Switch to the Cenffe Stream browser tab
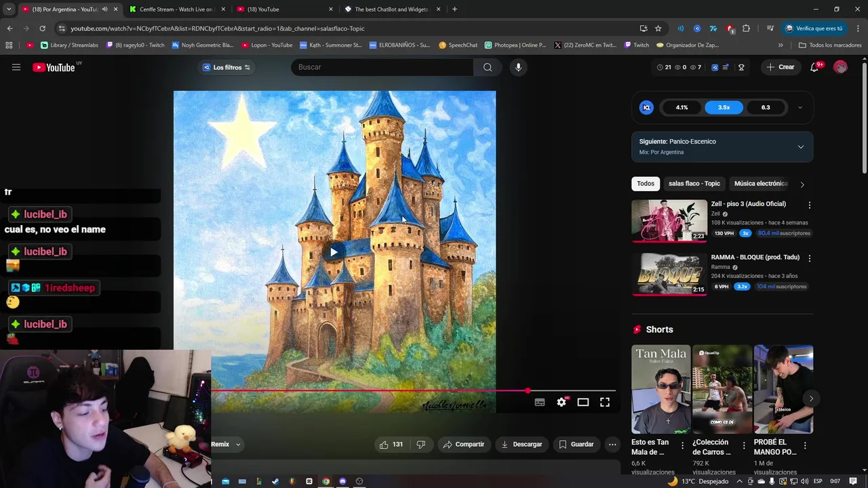This screenshot has width=868, height=488. point(176,9)
